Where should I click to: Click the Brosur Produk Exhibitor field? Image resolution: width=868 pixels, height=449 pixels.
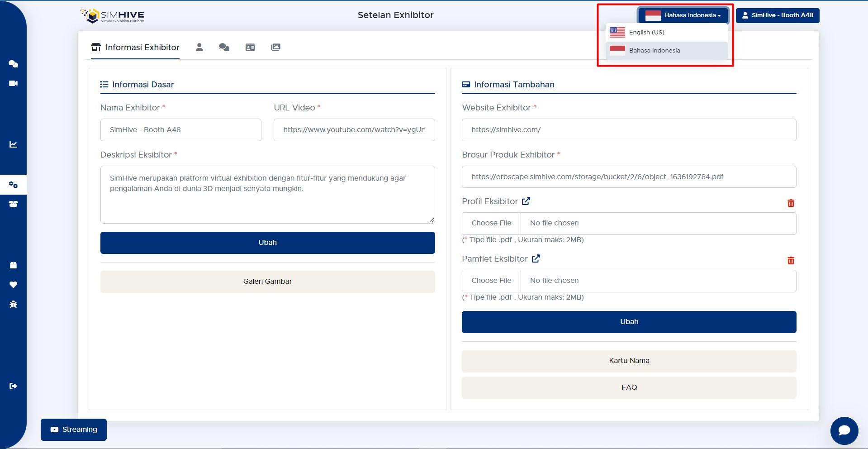[x=629, y=177]
